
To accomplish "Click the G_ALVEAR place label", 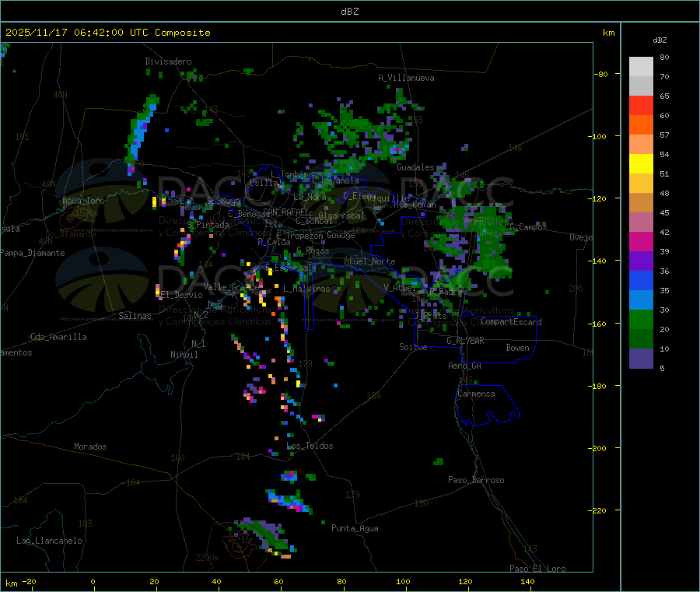I will click(x=466, y=341).
